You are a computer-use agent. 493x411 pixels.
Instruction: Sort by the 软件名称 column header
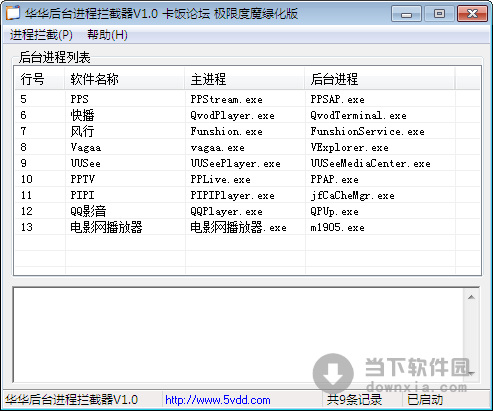(x=125, y=79)
